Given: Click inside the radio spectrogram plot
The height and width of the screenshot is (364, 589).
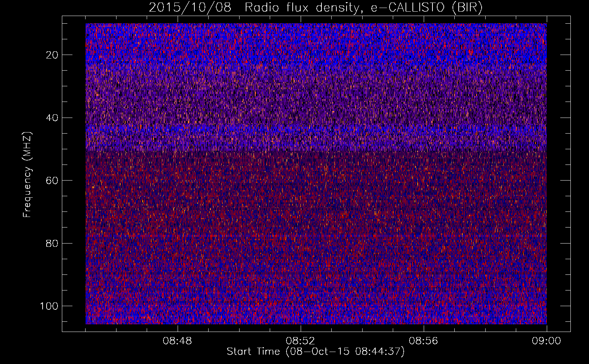Looking at the screenshot, I should (316, 174).
